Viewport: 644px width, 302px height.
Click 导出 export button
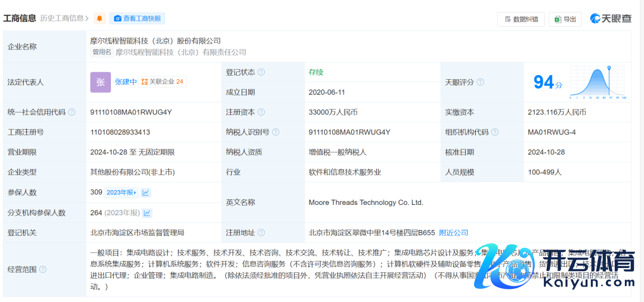565,19
